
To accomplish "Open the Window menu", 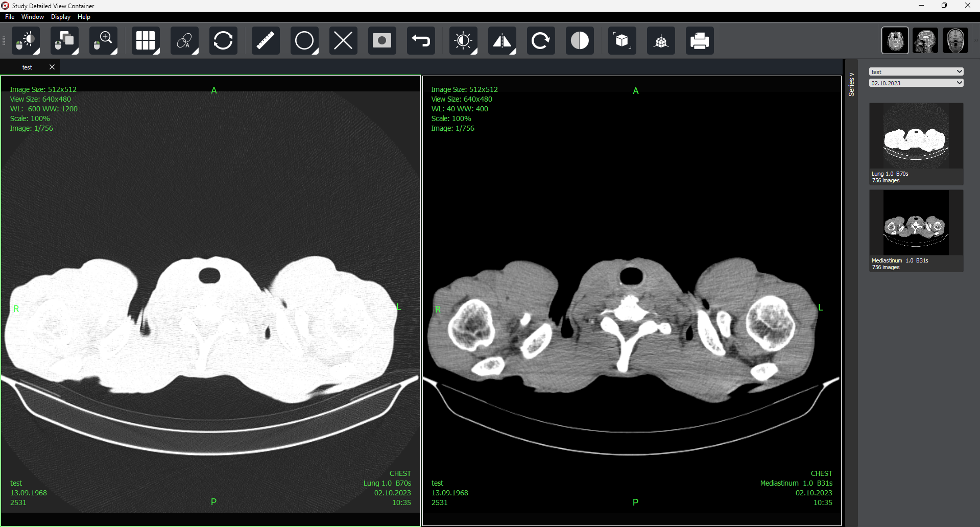I will tap(33, 17).
